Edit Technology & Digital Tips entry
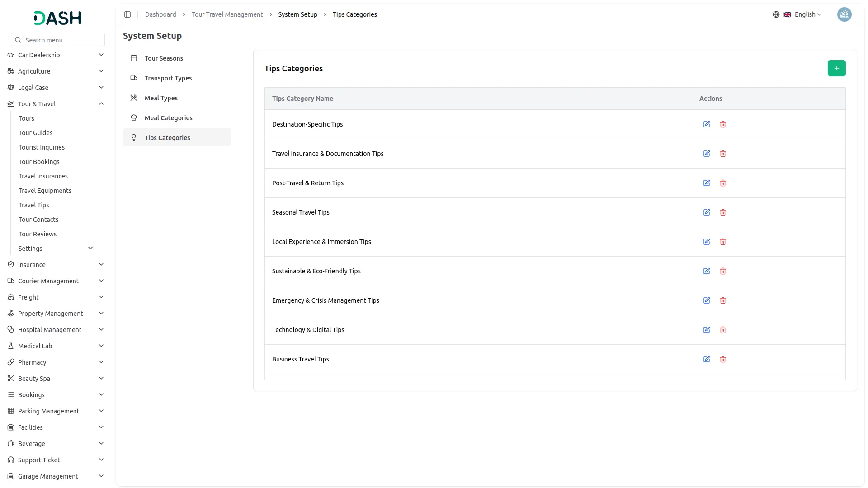 [707, 330]
